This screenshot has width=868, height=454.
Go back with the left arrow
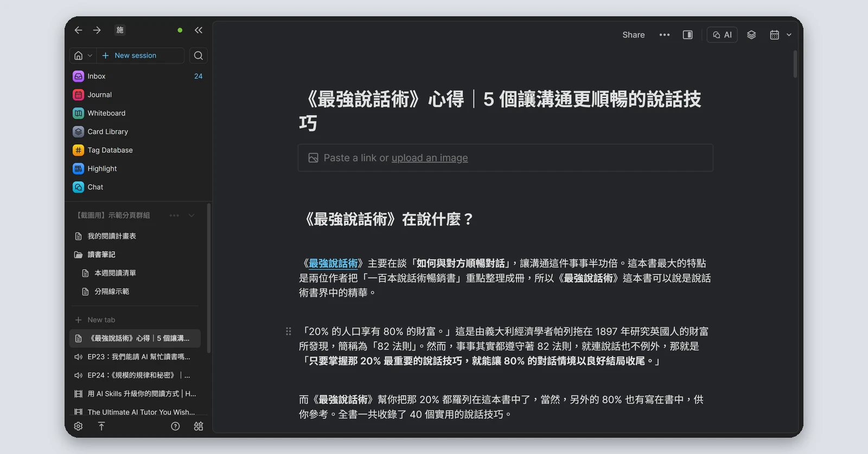78,30
